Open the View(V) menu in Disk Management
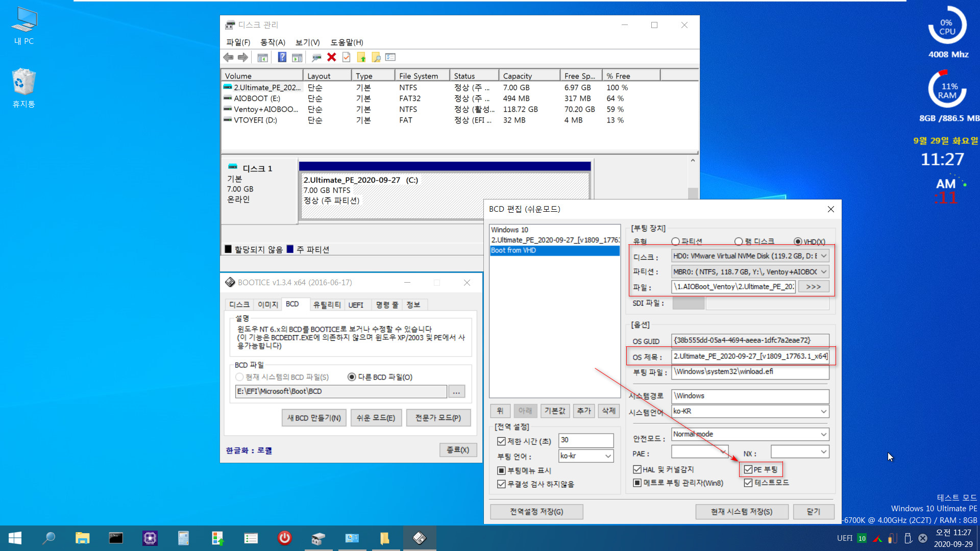The image size is (980, 551). pyautogui.click(x=307, y=42)
